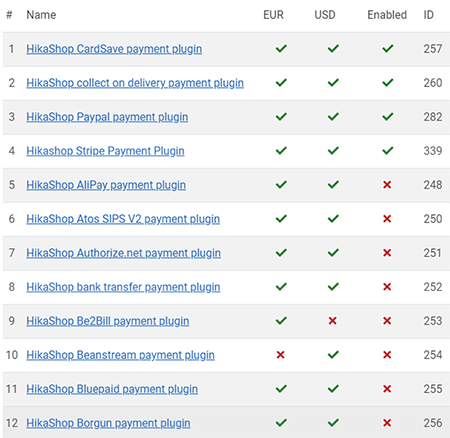The image size is (450, 438).
Task: Click USD checkmark for Bluepaid plugin
Action: [x=333, y=389]
